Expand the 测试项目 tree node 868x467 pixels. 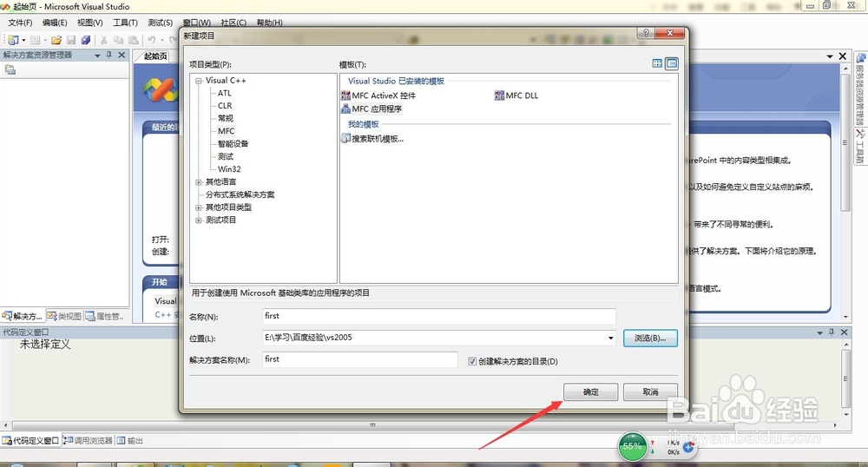click(198, 220)
